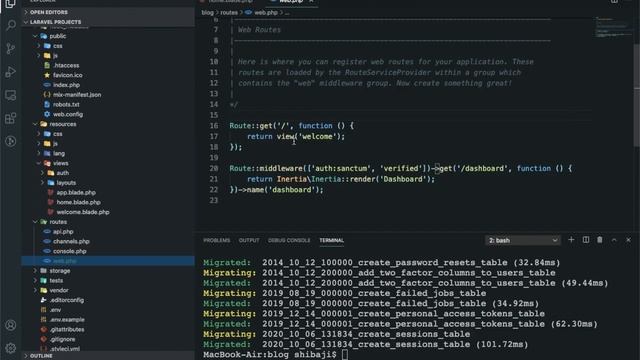Open web.config file
This screenshot has height=360, width=640.
67,114
